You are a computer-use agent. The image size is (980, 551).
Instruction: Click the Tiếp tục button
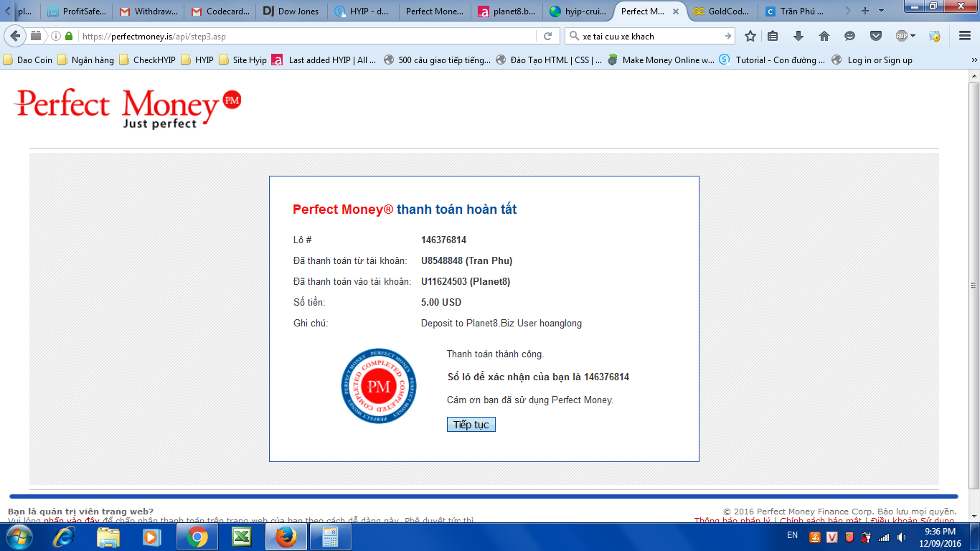coord(471,425)
